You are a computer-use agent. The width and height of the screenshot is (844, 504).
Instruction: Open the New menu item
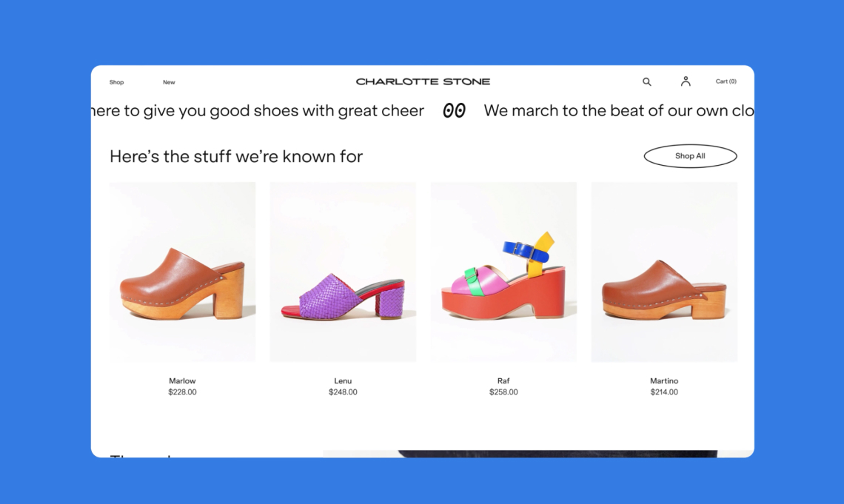coord(169,82)
